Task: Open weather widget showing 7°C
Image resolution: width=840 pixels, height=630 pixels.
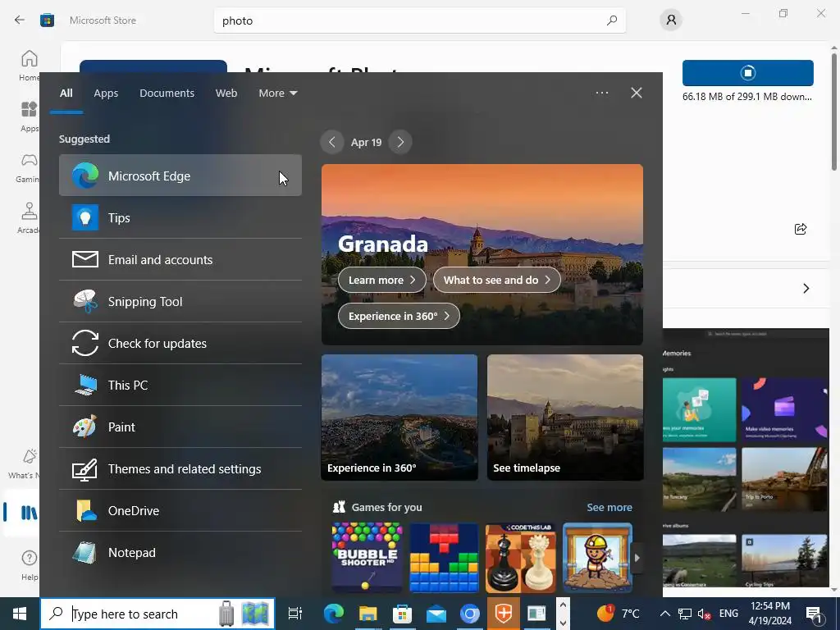Action: [x=619, y=613]
